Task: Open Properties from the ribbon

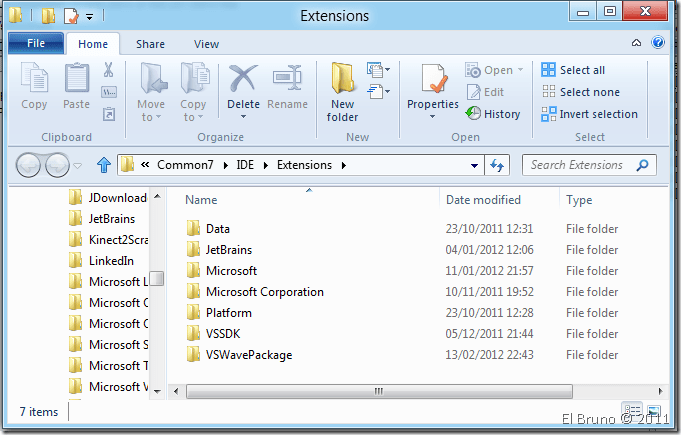Action: (x=433, y=85)
